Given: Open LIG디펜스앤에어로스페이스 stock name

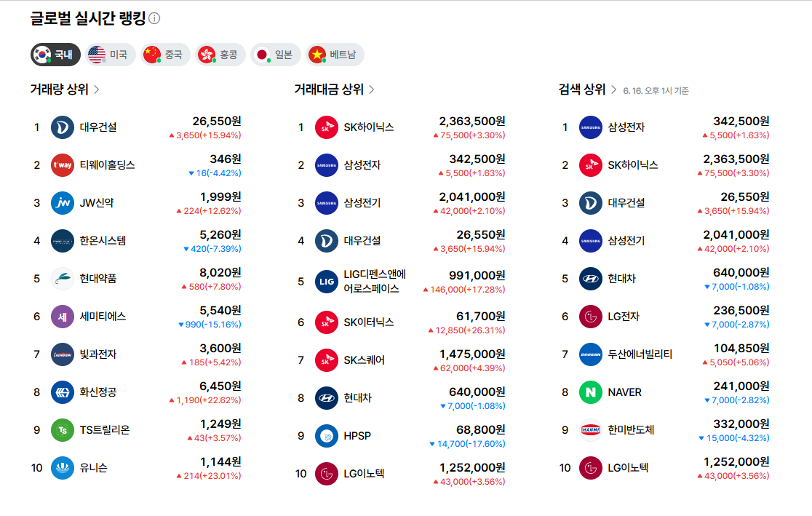Looking at the screenshot, I should tap(375, 282).
